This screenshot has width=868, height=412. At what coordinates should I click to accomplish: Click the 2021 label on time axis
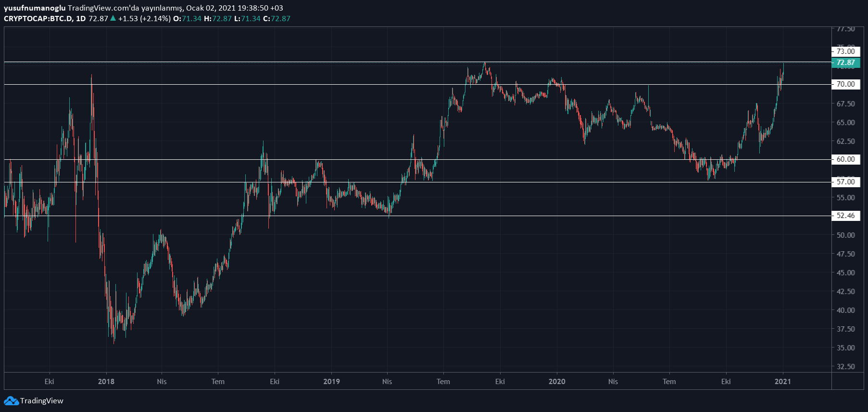(782, 382)
